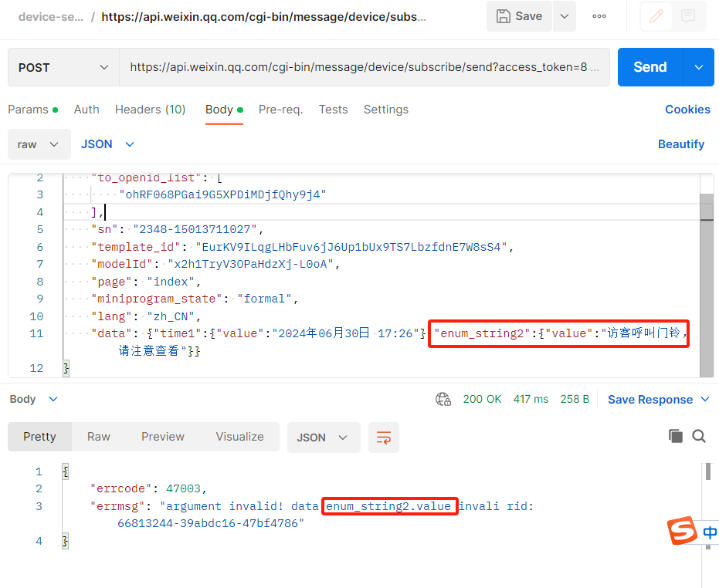Open the comments icon

point(688,16)
